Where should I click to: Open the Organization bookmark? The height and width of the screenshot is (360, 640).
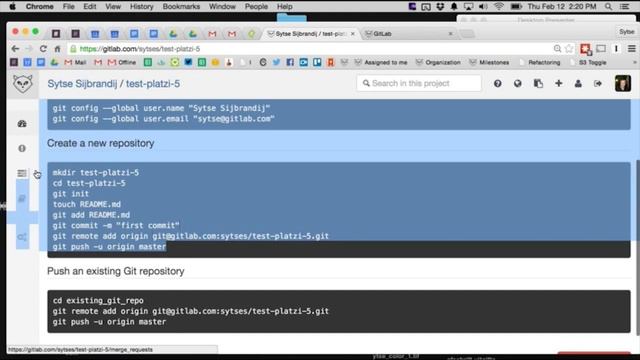pos(438,62)
